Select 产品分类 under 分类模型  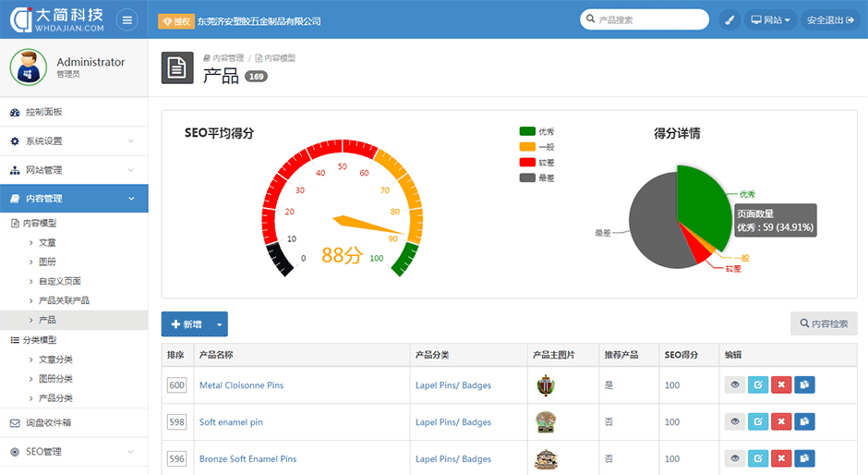[55, 398]
